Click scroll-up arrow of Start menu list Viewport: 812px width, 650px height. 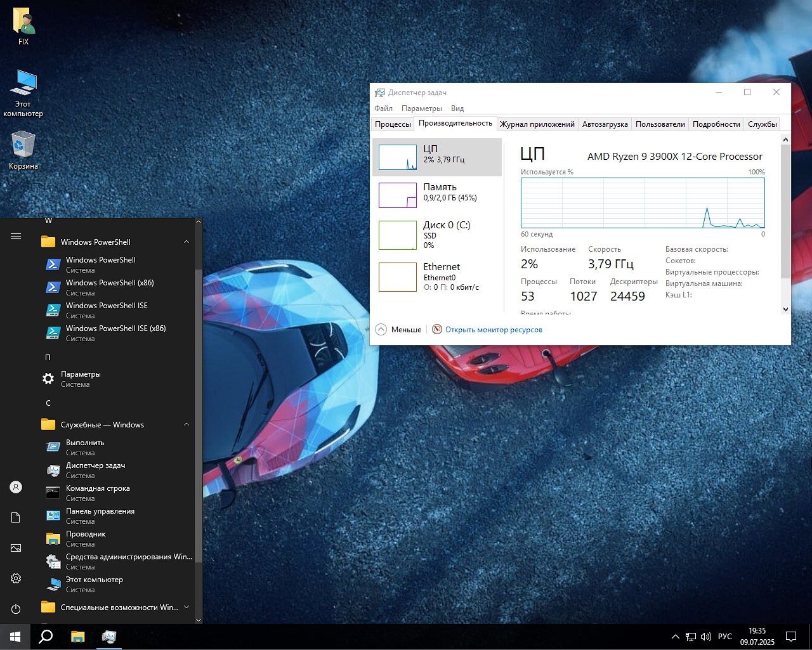(x=199, y=222)
